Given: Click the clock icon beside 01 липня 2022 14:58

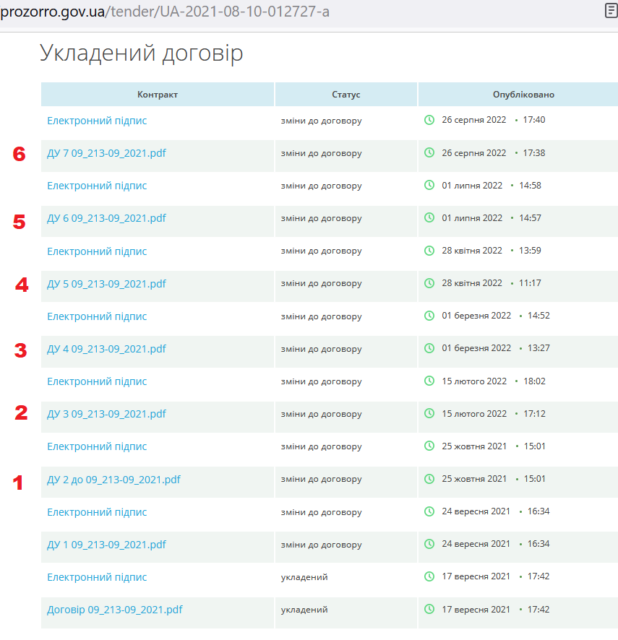Looking at the screenshot, I should [x=430, y=185].
